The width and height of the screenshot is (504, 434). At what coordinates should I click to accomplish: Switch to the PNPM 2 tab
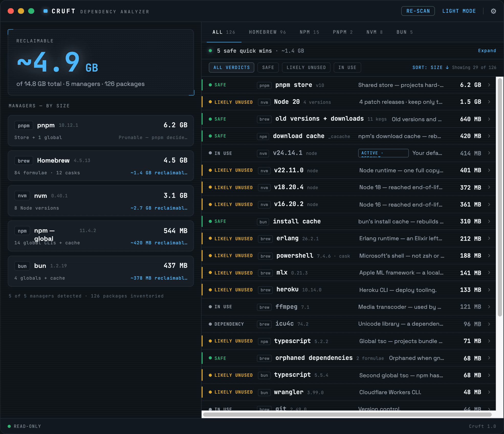pos(343,32)
